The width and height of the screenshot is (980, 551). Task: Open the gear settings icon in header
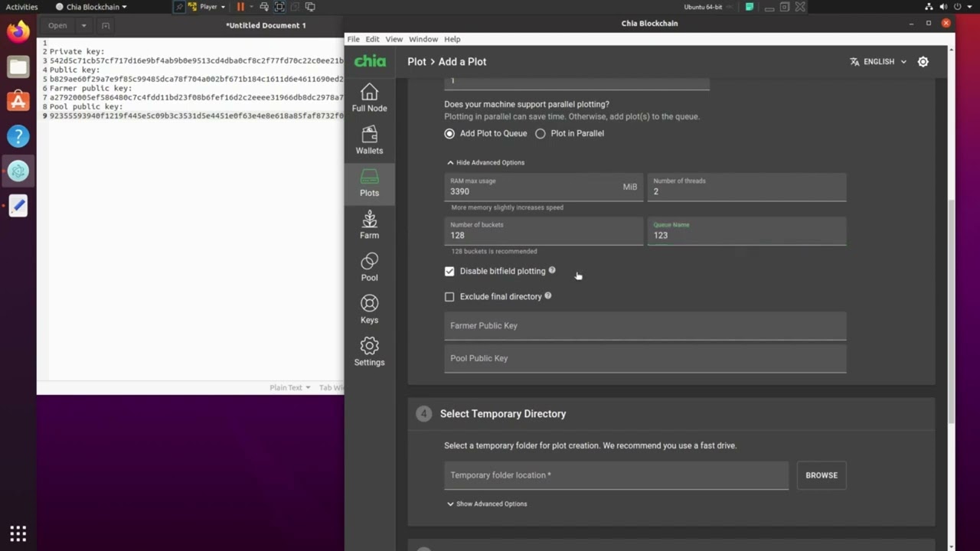[x=923, y=61]
